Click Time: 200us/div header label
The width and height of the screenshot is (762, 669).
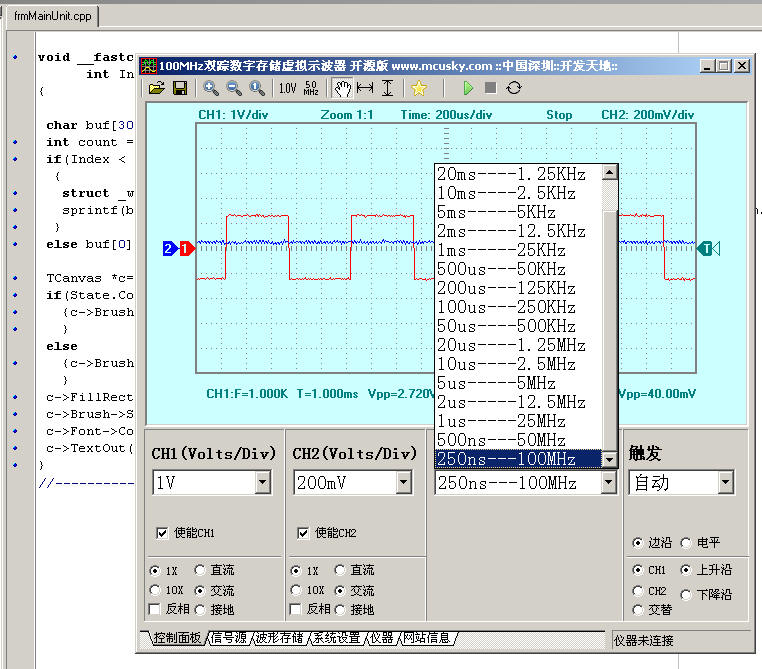446,115
